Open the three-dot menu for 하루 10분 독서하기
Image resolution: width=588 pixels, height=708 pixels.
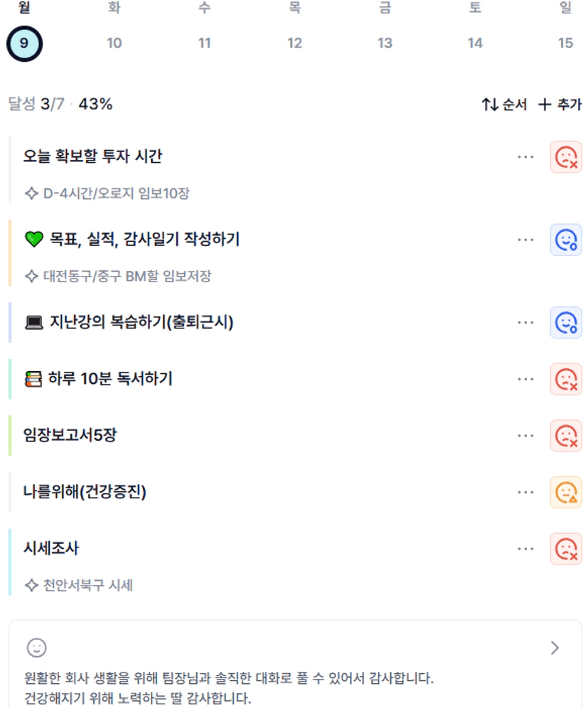(525, 379)
